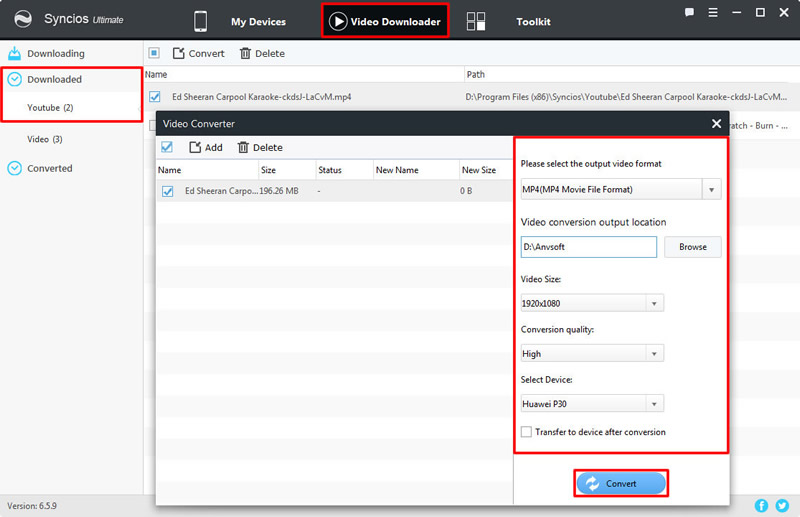Click Delete label in Video Converter
Image resolution: width=800 pixels, height=517 pixels.
coord(267,147)
